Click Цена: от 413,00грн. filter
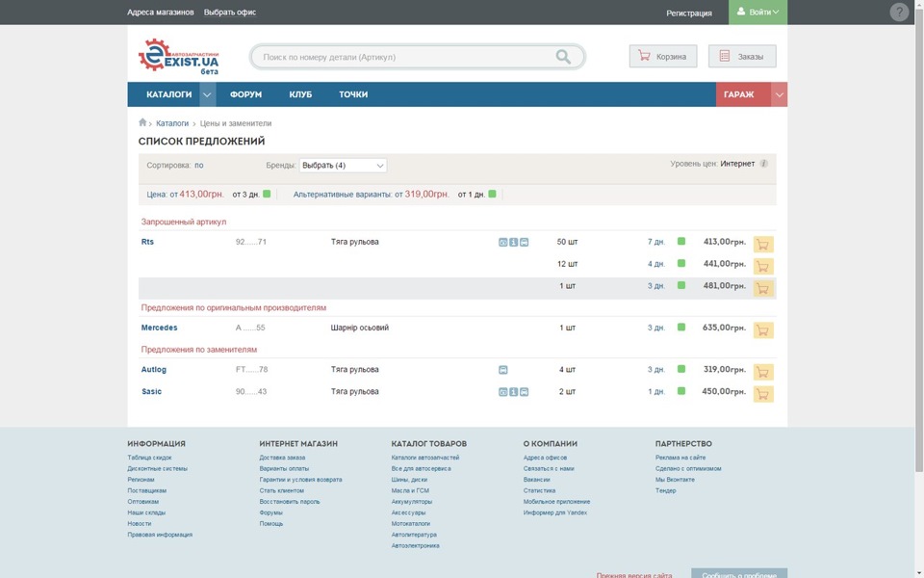This screenshot has height=578, width=924. tap(185, 194)
